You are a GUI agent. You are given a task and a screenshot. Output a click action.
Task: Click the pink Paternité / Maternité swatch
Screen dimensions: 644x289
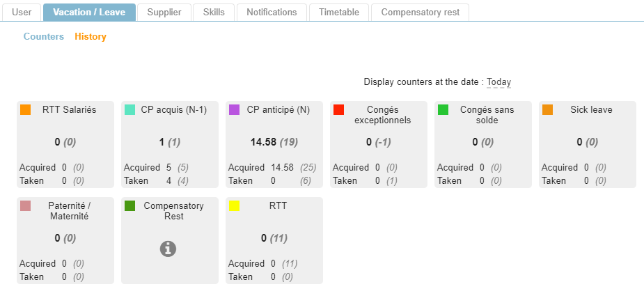point(26,206)
